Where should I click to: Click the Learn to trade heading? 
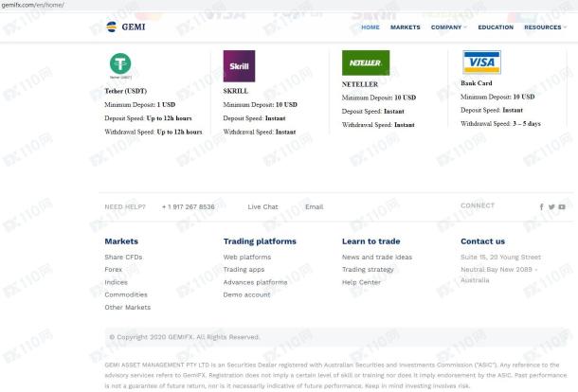pyautogui.click(x=371, y=241)
